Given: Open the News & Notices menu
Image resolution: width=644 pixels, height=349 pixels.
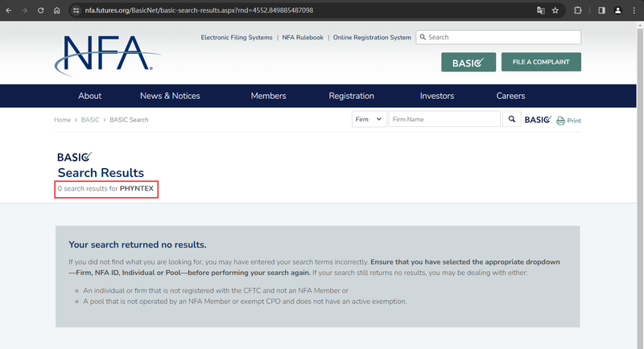Looking at the screenshot, I should 170,96.
